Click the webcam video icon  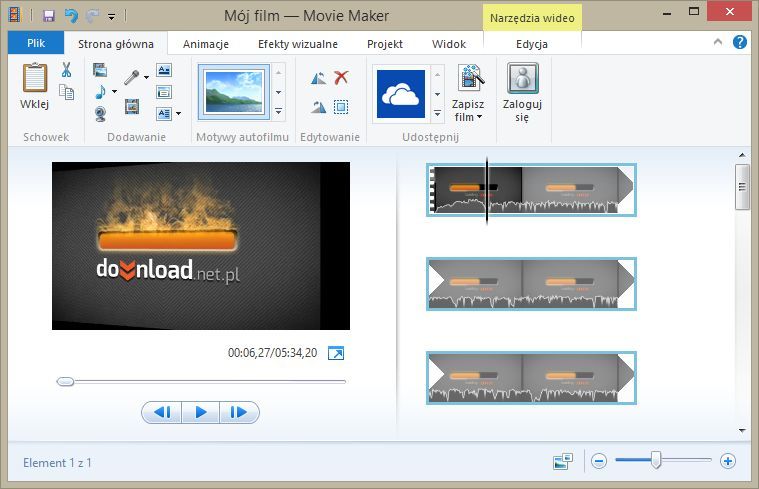coord(100,114)
